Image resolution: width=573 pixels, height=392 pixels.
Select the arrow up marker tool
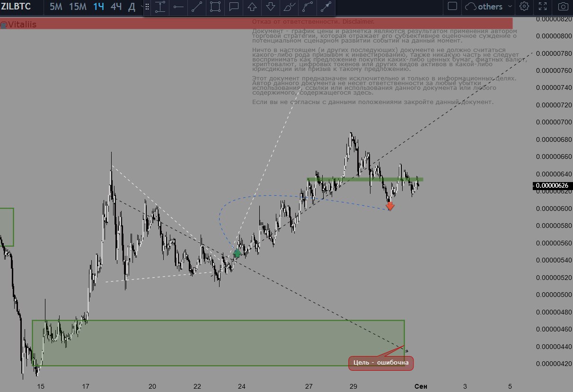[x=252, y=7]
